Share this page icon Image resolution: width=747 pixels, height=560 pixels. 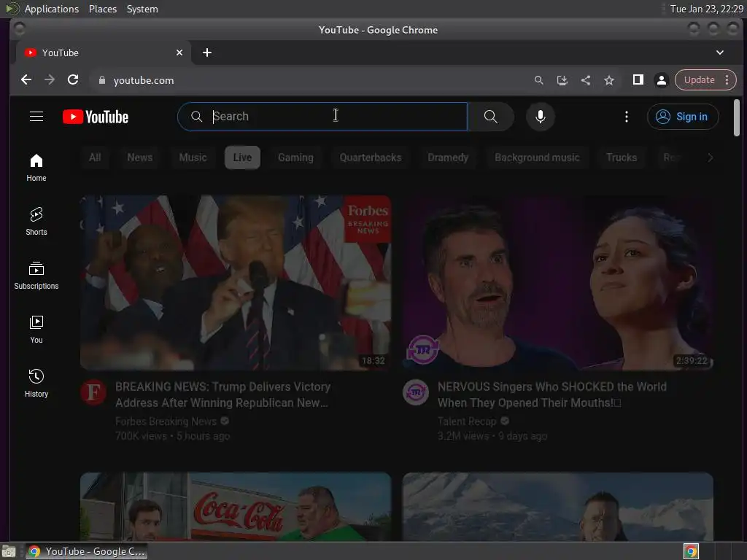pyautogui.click(x=586, y=80)
